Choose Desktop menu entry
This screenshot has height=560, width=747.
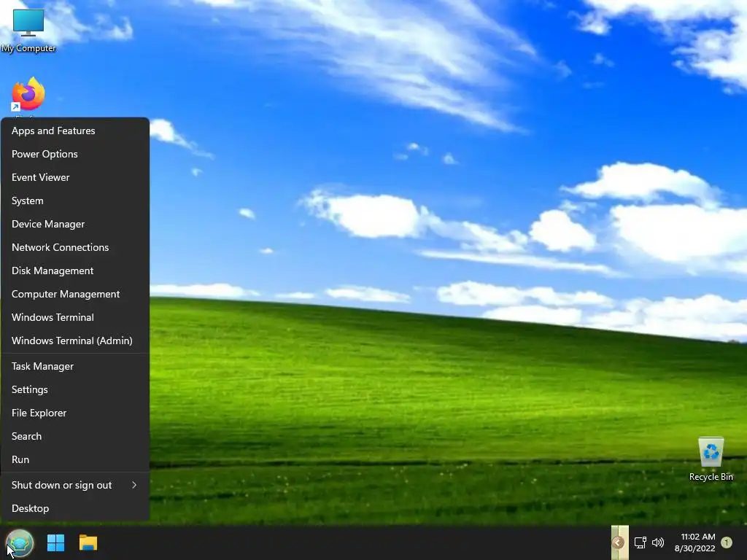click(x=75, y=508)
